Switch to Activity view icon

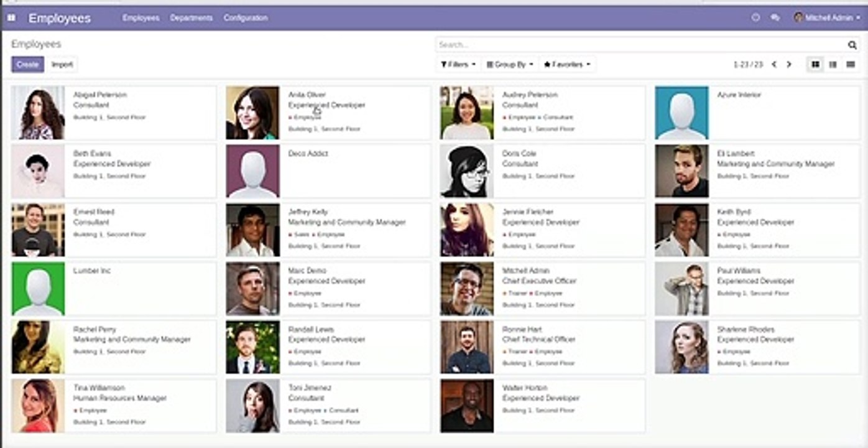[850, 64]
